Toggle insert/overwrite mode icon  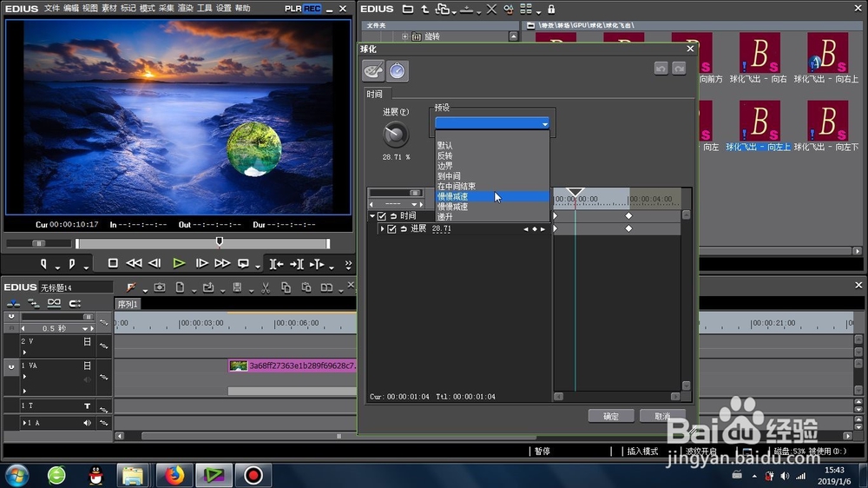pos(13,303)
